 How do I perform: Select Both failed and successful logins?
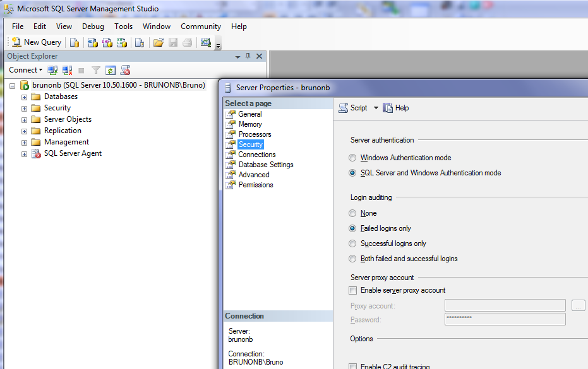tap(352, 259)
